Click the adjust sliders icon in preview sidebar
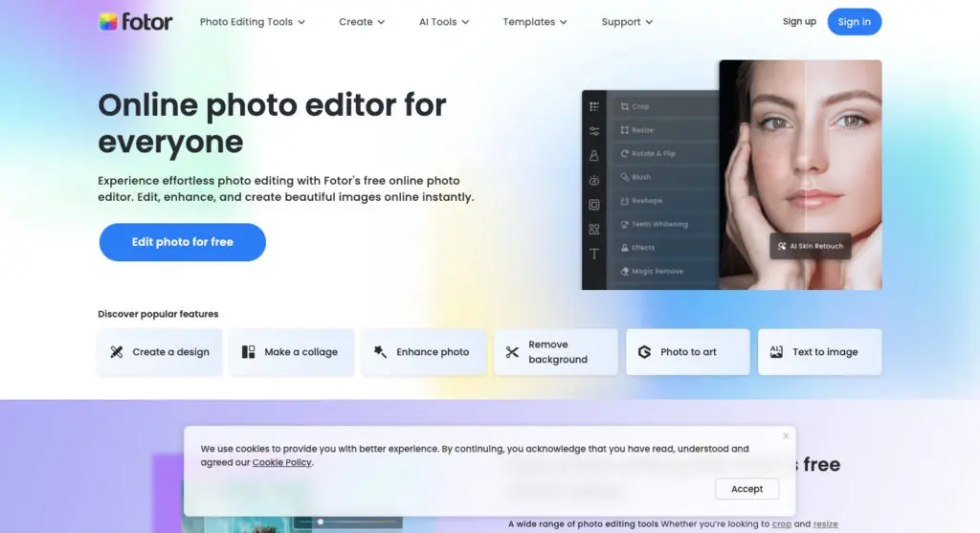 click(x=594, y=131)
